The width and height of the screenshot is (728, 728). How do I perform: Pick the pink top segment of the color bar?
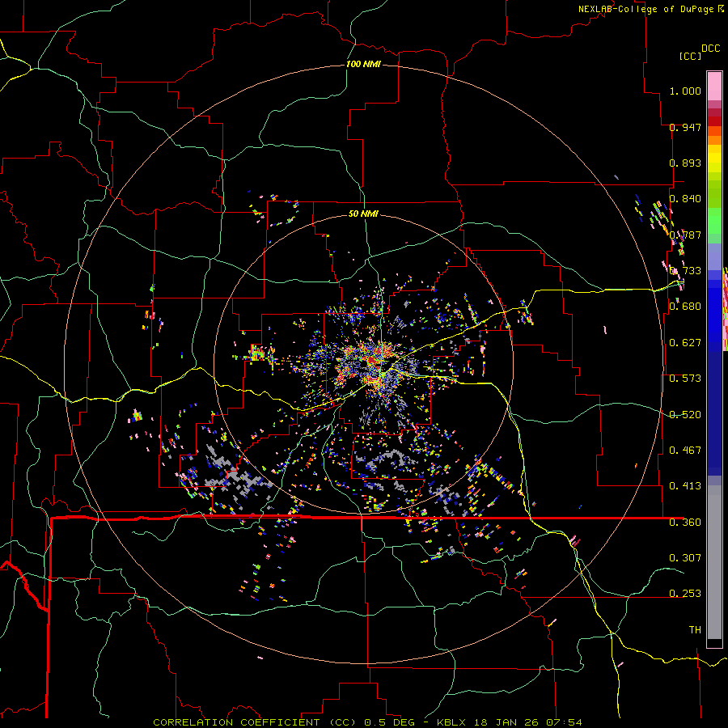coord(714,86)
